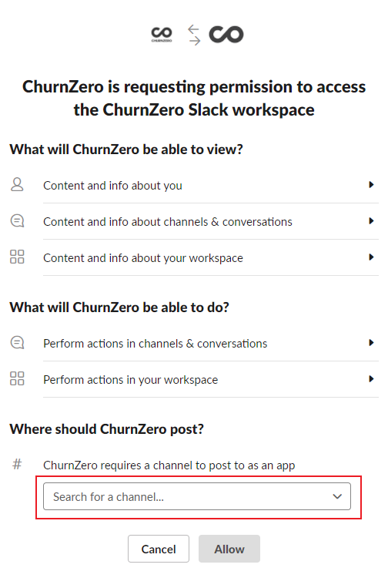Expand arrow for Content and info about you
This screenshot has height=588, width=388.
371,184
